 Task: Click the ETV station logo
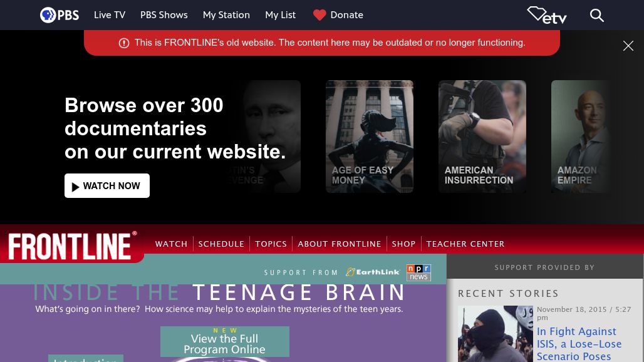coord(547,15)
